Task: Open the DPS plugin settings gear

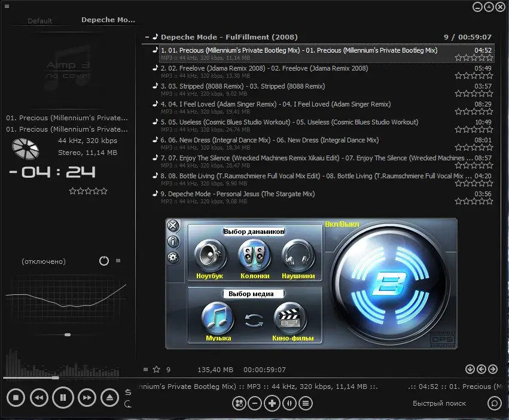Action: coord(173,257)
